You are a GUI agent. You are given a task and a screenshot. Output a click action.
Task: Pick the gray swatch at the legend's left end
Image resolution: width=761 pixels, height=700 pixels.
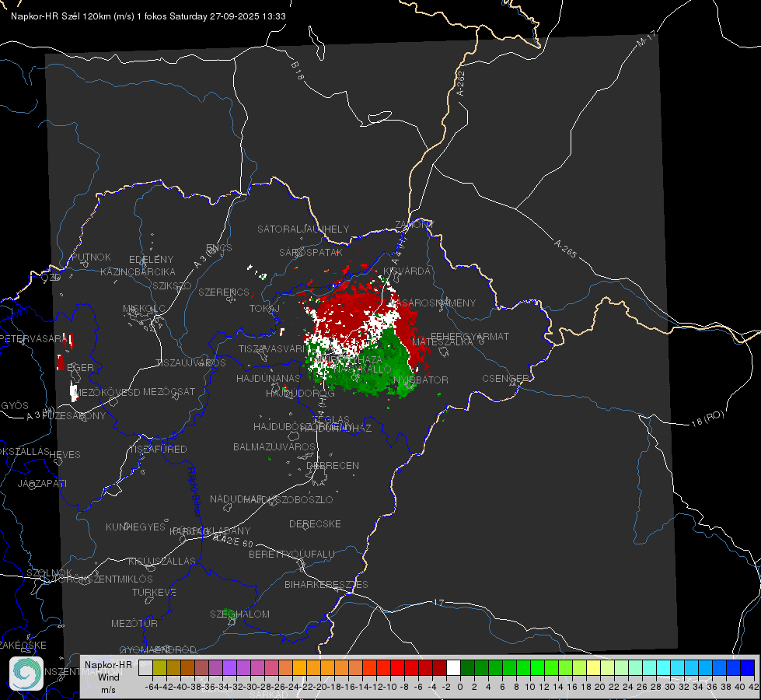coord(145,667)
